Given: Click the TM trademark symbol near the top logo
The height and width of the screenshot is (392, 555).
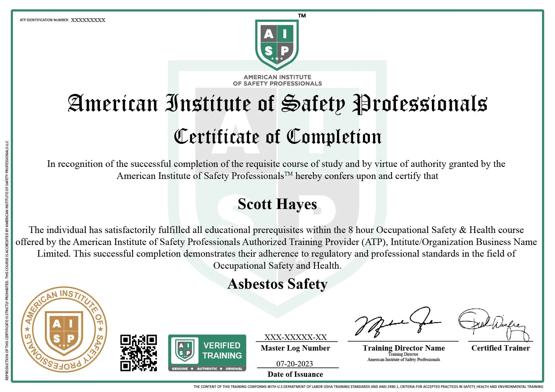Looking at the screenshot, I should tap(302, 15).
